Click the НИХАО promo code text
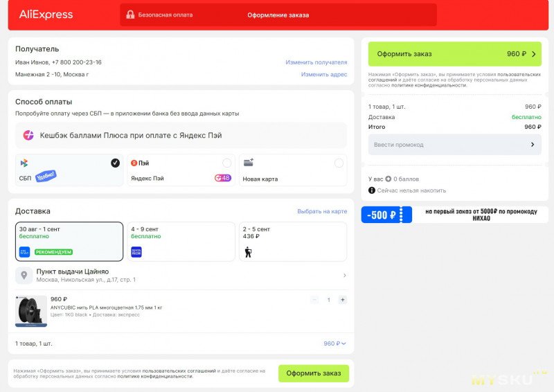 [x=481, y=218]
